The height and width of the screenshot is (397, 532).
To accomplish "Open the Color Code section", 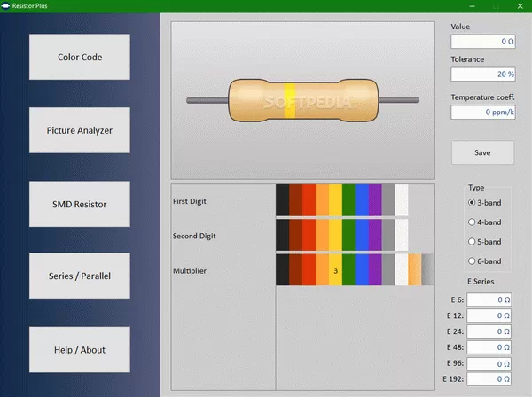I will pyautogui.click(x=80, y=57).
